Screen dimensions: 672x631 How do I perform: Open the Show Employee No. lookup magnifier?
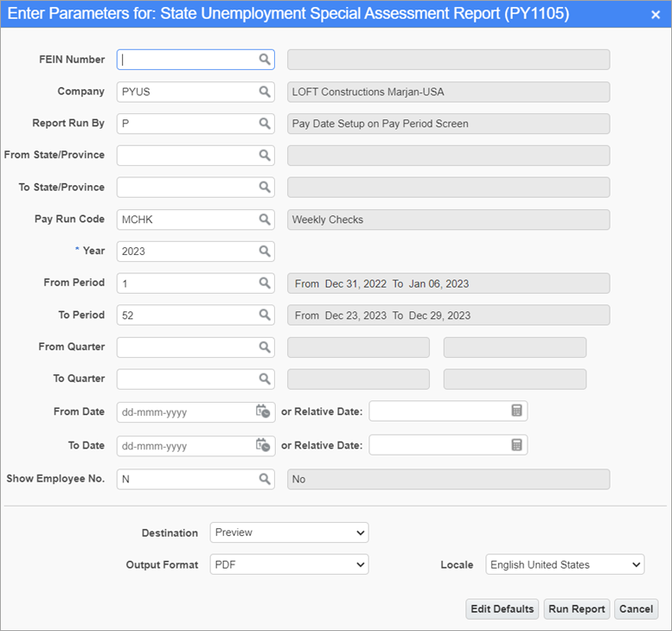[x=265, y=479]
